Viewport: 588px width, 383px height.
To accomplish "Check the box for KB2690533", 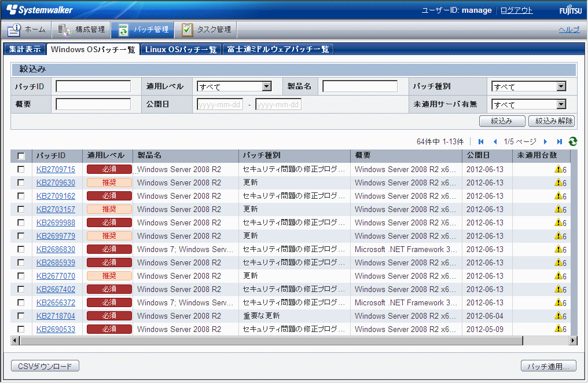I will [x=21, y=329].
